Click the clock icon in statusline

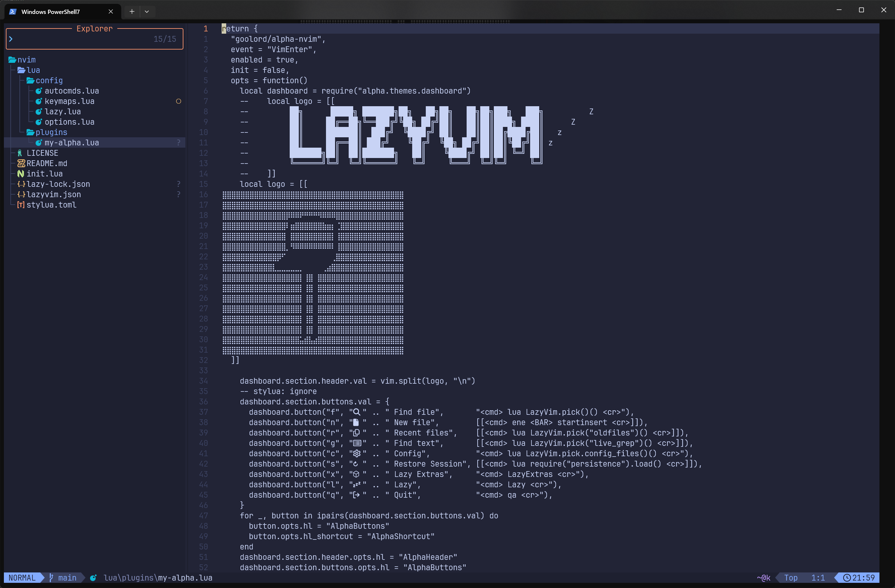coord(846,578)
